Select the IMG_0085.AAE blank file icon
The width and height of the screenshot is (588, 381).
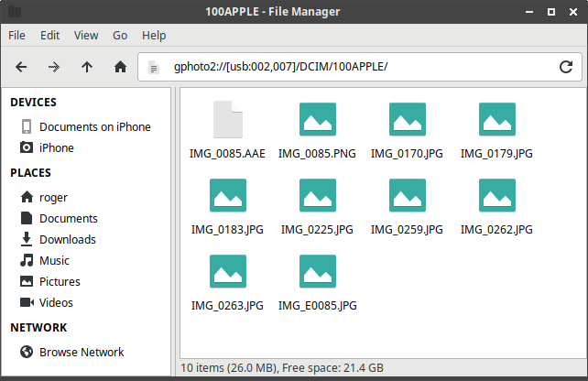coord(228,120)
